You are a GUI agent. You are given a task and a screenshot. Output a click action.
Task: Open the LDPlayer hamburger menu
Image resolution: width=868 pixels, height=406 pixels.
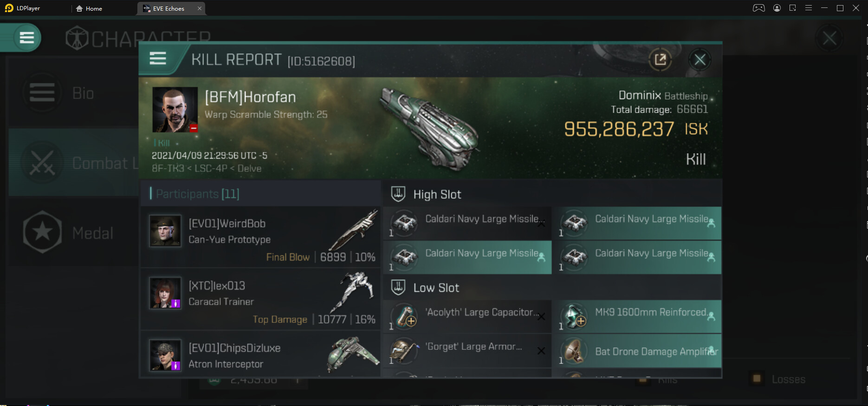click(809, 8)
